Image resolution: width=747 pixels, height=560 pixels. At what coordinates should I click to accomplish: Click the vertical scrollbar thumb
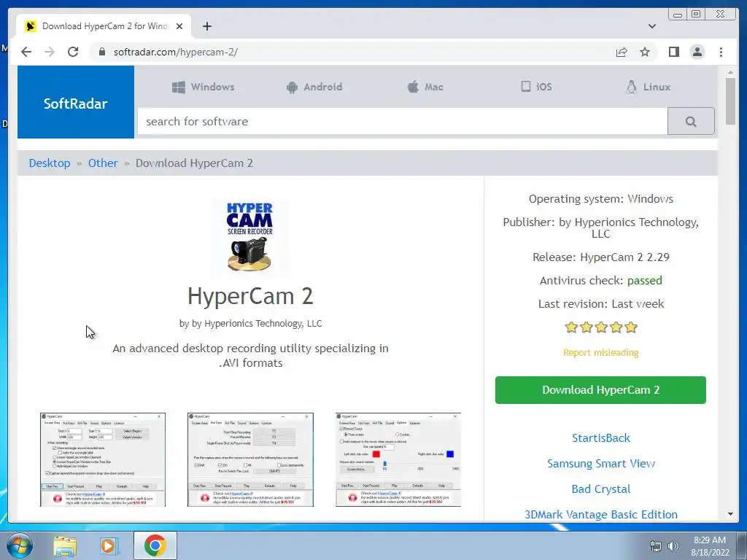click(730, 101)
